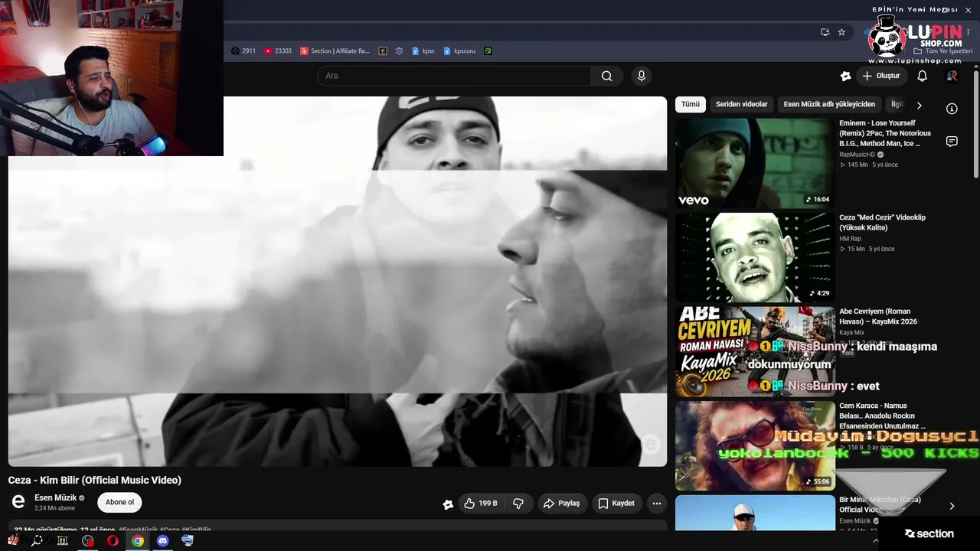The image size is (980, 551).
Task: Open the 2911 bookmark
Action: (x=243, y=51)
